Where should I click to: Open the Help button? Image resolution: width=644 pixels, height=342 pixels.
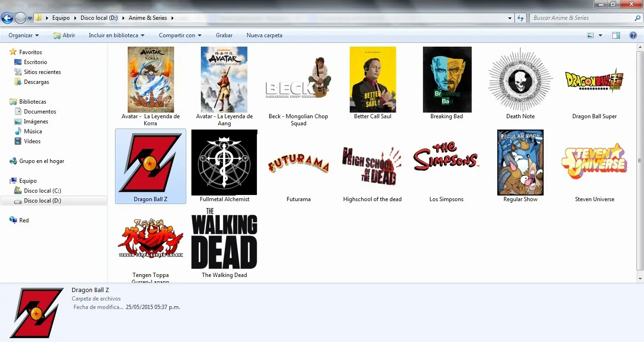633,35
